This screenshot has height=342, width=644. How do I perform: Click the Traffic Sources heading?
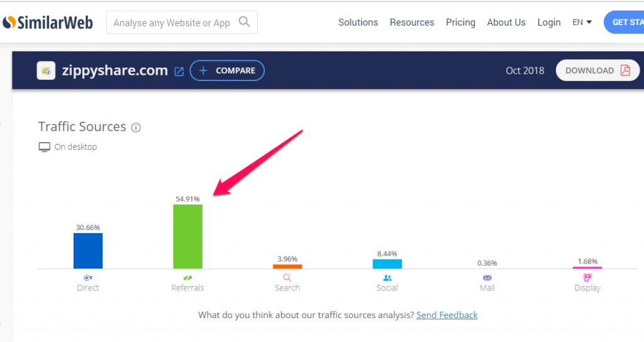82,127
